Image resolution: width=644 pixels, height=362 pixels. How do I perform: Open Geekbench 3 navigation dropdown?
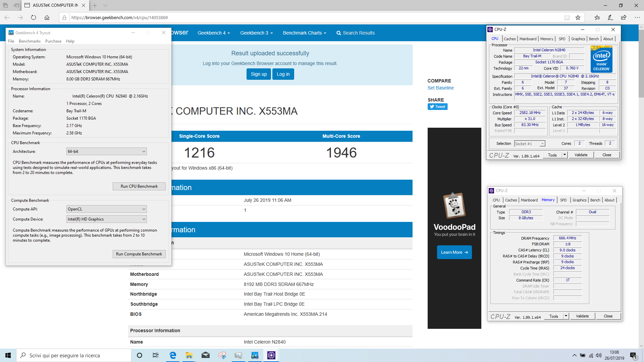click(x=256, y=33)
